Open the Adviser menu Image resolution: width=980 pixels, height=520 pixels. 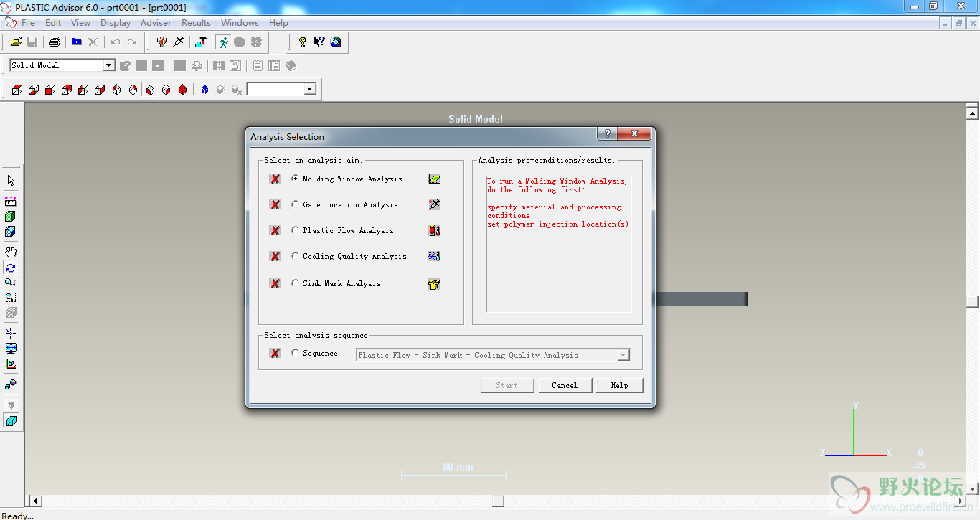tap(156, 22)
